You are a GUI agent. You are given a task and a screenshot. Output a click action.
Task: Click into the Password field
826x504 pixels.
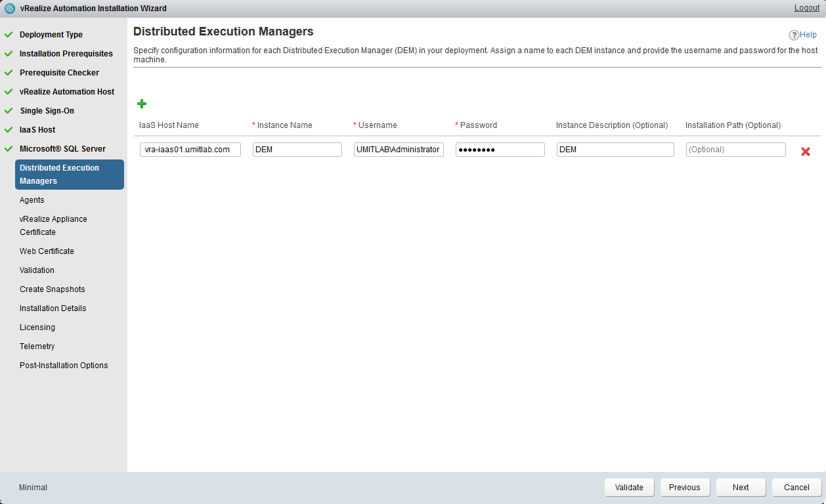[500, 150]
